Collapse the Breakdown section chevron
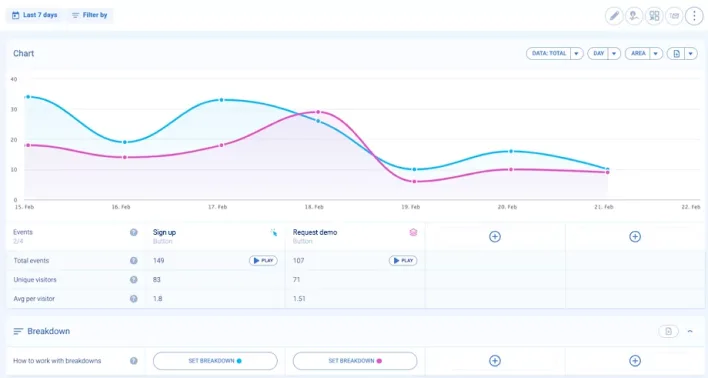 pyautogui.click(x=690, y=331)
